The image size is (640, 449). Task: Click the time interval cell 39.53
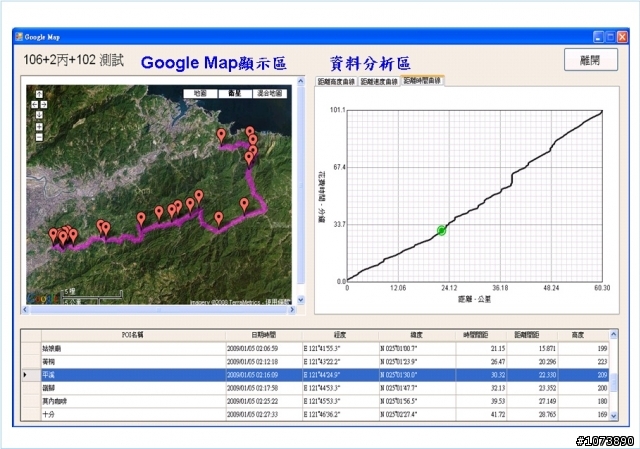pyautogui.click(x=481, y=401)
